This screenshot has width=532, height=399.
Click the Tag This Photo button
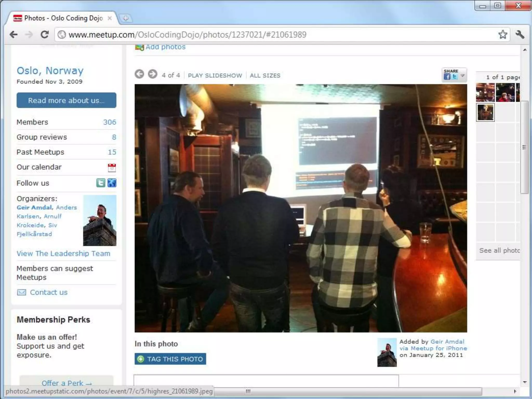click(x=170, y=359)
